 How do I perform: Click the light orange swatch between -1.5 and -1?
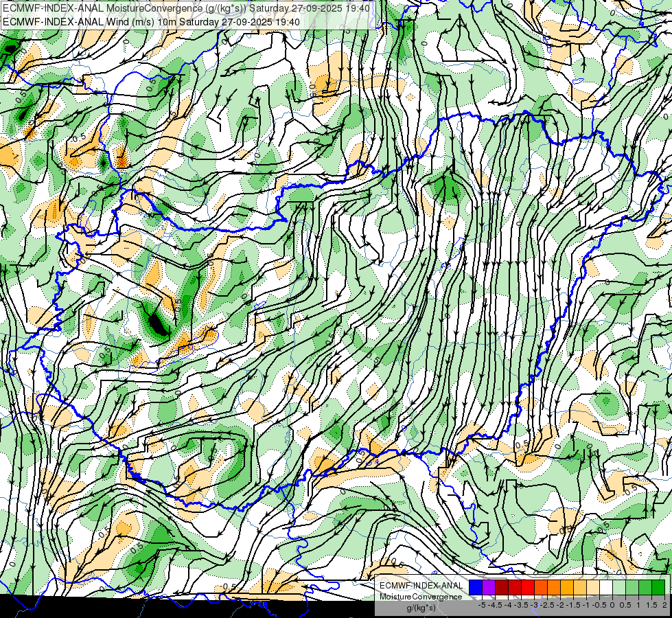(580, 587)
